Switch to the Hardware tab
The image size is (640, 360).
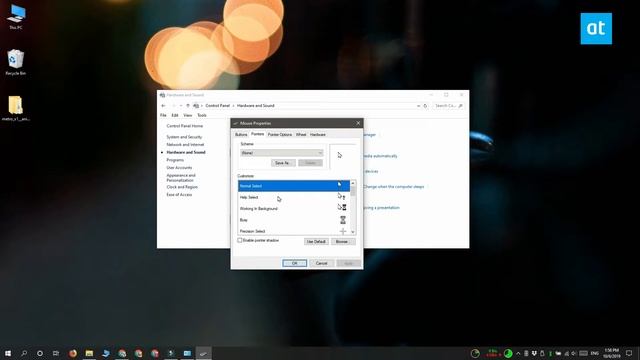pyautogui.click(x=318, y=134)
